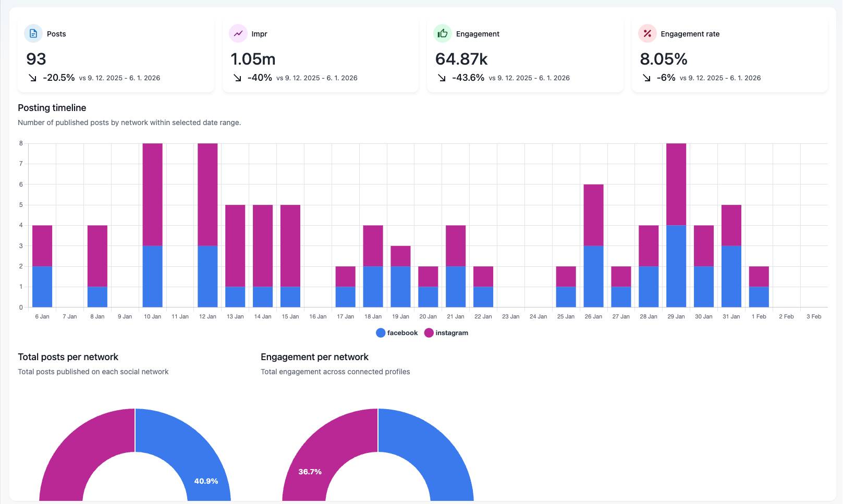The height and width of the screenshot is (504, 843).
Task: Click the facebook bar segment for 22 Jan
Action: pyautogui.click(x=483, y=297)
